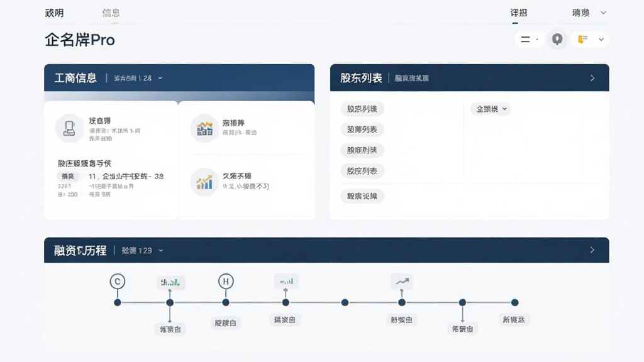Screen dimensions: 644x362
Task: Open the document stamp icon card
Action: pyautogui.click(x=69, y=128)
